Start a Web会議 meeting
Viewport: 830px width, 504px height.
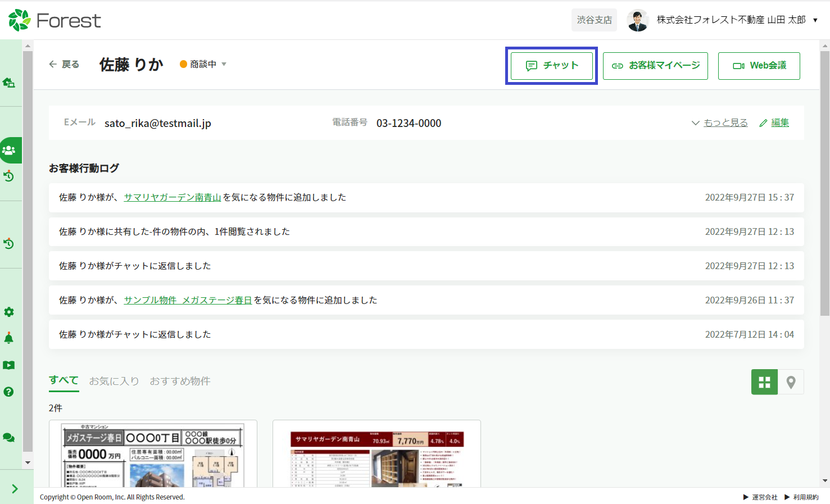(759, 66)
